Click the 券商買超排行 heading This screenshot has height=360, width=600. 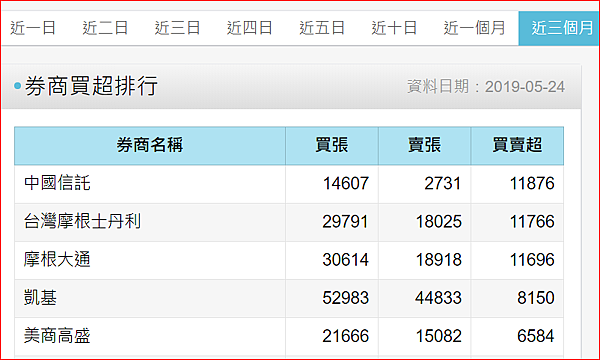click(x=91, y=86)
